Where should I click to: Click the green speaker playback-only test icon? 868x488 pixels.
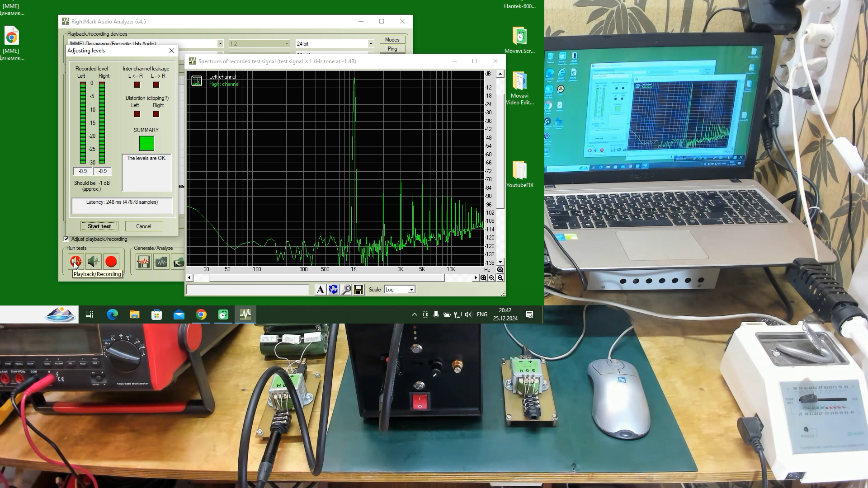(x=94, y=262)
